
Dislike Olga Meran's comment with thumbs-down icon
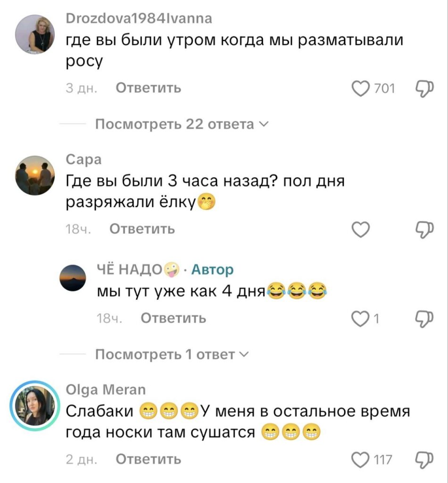point(424,460)
